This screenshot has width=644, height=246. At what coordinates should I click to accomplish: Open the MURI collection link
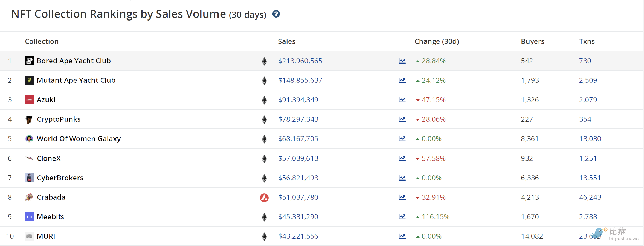tap(46, 236)
